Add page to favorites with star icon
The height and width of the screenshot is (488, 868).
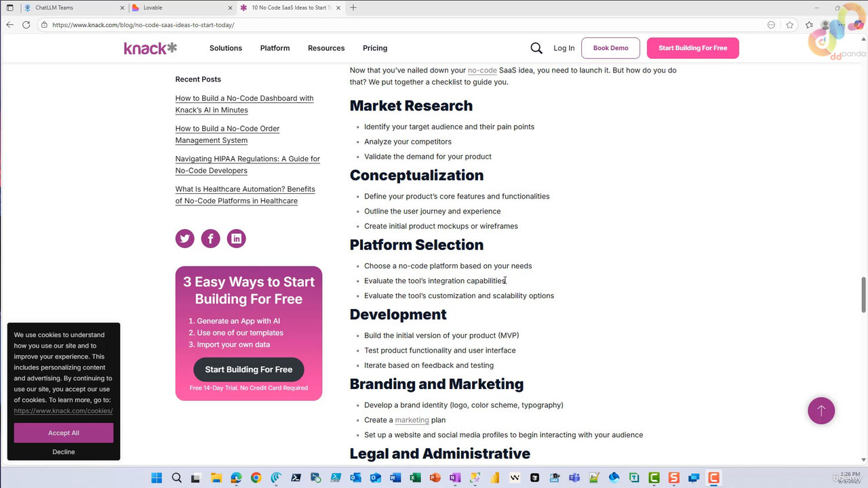[790, 25]
